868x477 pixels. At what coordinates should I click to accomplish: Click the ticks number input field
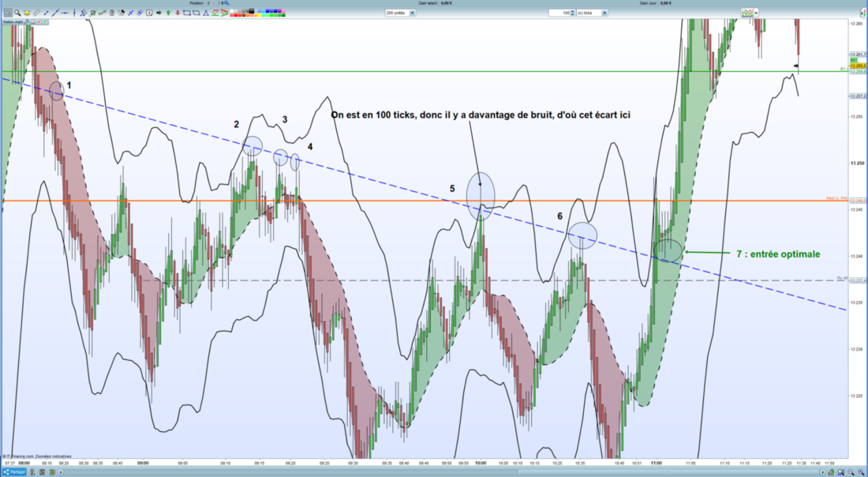click(559, 13)
